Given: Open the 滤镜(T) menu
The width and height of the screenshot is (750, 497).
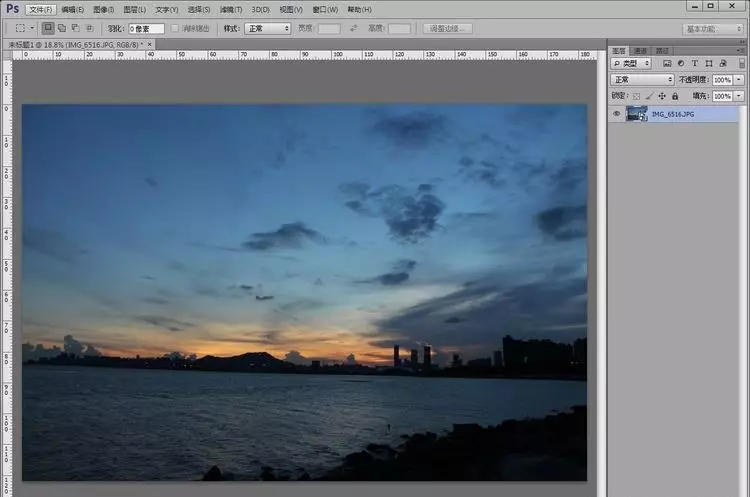Looking at the screenshot, I should (231, 10).
